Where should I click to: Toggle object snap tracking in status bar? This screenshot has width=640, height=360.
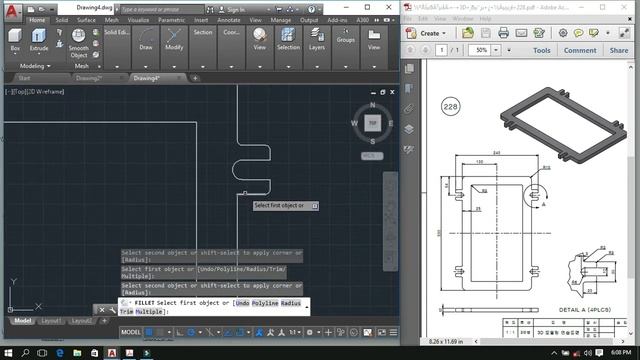tap(228, 333)
